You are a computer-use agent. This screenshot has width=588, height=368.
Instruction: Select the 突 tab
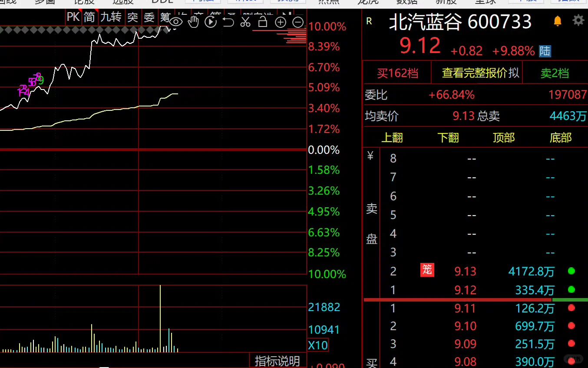(132, 17)
